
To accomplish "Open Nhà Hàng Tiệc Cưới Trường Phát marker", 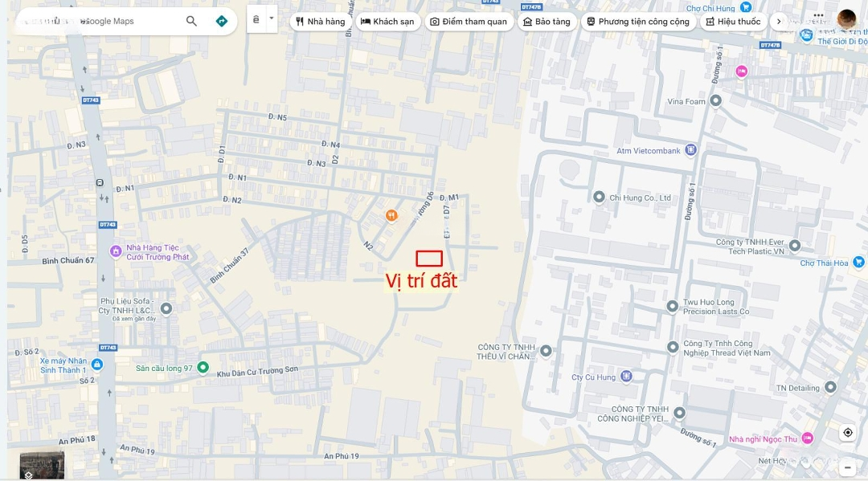I will pos(116,252).
